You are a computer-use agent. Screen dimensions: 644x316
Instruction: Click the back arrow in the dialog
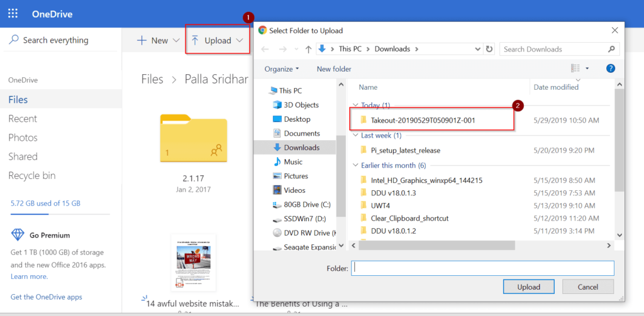(x=265, y=49)
